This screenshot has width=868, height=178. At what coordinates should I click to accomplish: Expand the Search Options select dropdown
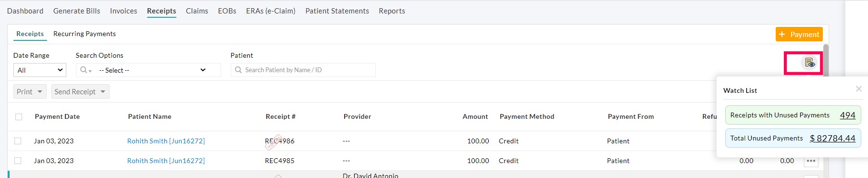pos(152,70)
